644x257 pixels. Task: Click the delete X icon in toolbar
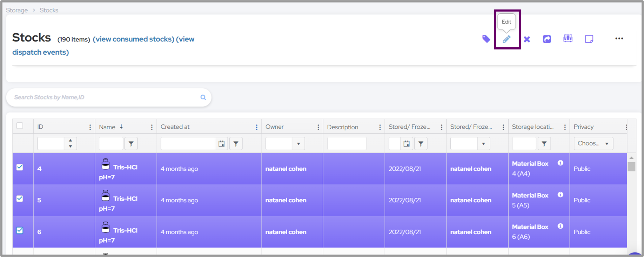(527, 39)
